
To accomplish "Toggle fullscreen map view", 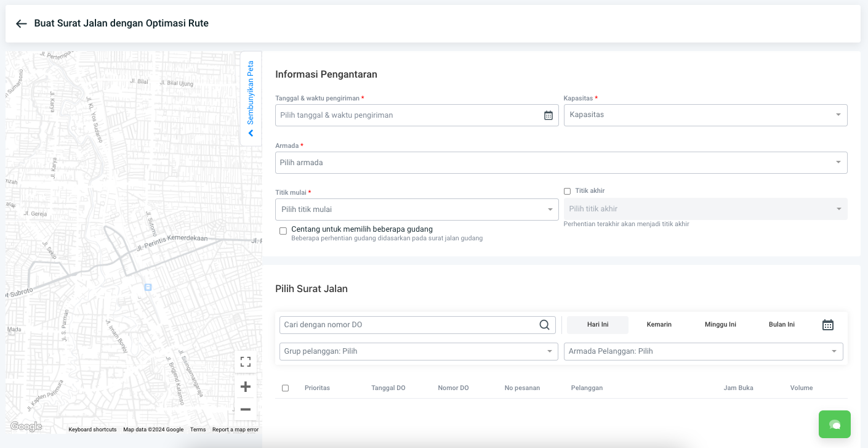I will [x=246, y=362].
